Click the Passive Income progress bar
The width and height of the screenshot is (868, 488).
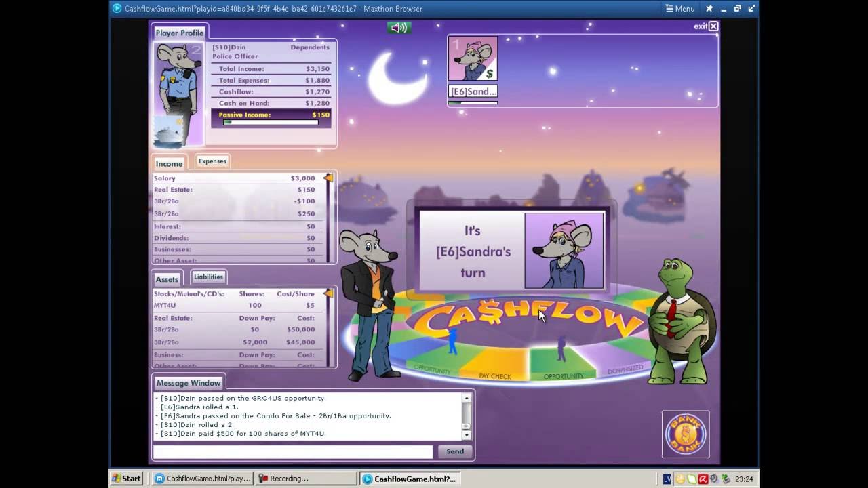(270, 123)
